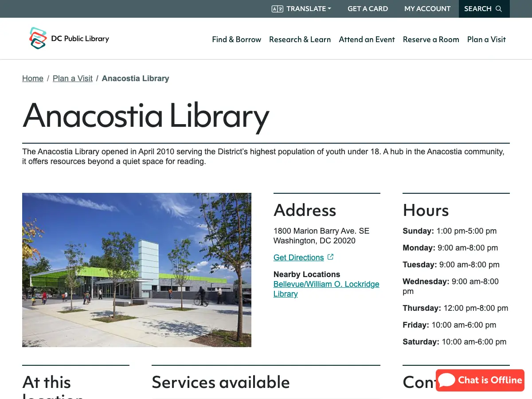532x399 pixels.
Task: Open the Reserve a Room menu
Action: point(431,39)
